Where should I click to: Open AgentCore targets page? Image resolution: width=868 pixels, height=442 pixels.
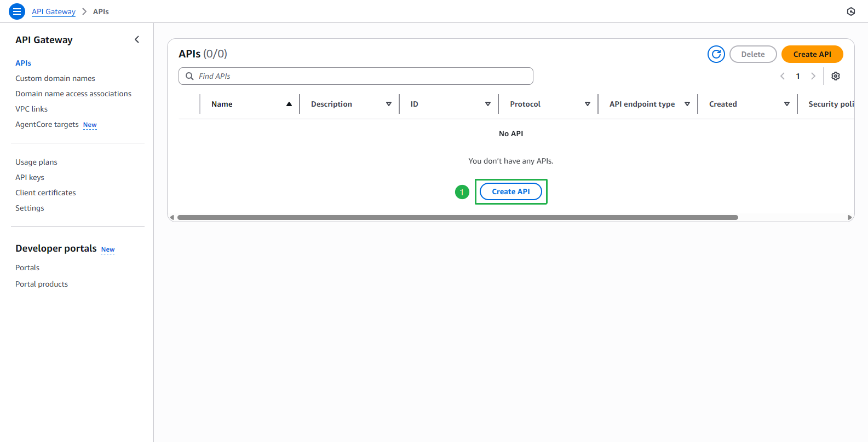tap(47, 124)
